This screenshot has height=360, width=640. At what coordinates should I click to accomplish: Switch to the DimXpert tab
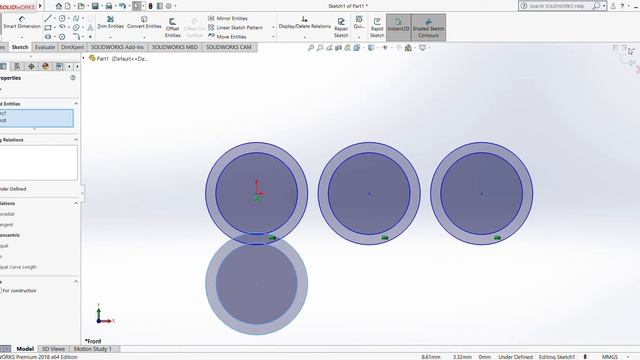pos(72,47)
